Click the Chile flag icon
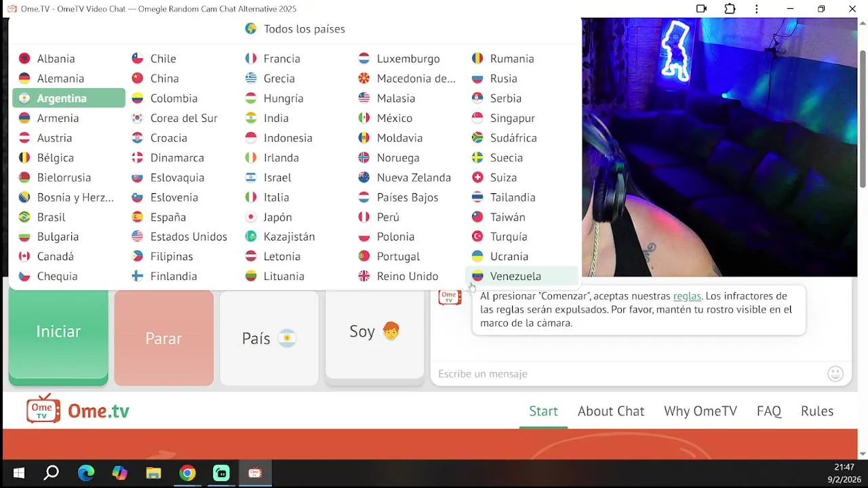 pos(138,59)
